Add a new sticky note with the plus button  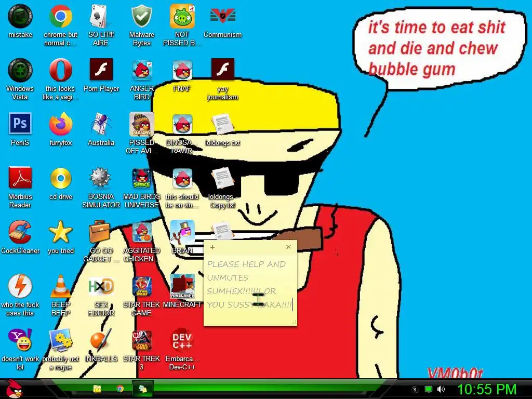[212, 247]
